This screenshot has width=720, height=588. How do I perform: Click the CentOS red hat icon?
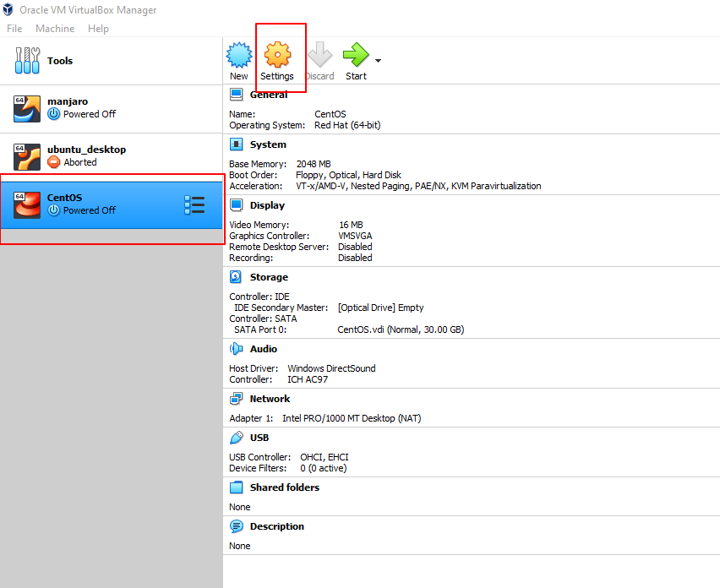click(27, 205)
